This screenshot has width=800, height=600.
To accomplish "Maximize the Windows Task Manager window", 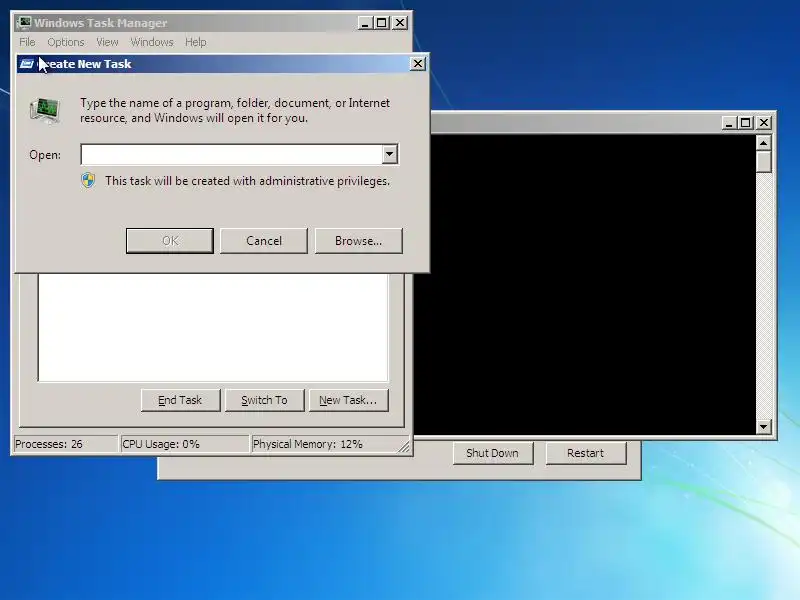I will [x=382, y=23].
